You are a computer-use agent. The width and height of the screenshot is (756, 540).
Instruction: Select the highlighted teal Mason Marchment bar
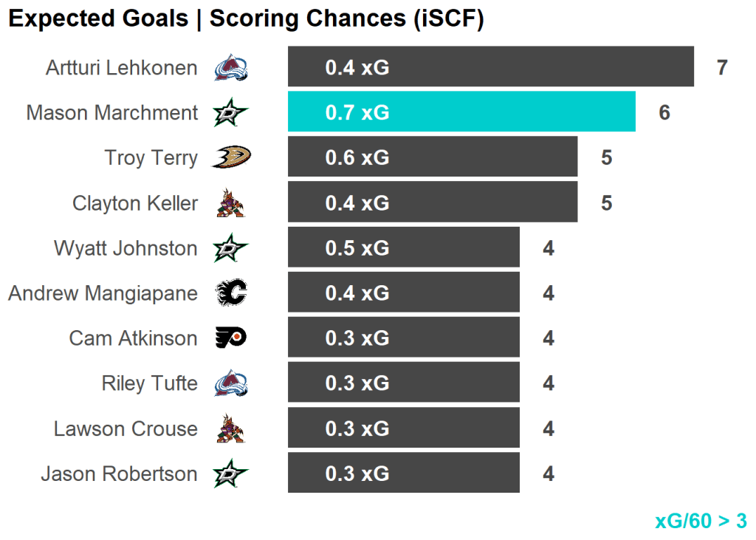click(x=461, y=112)
